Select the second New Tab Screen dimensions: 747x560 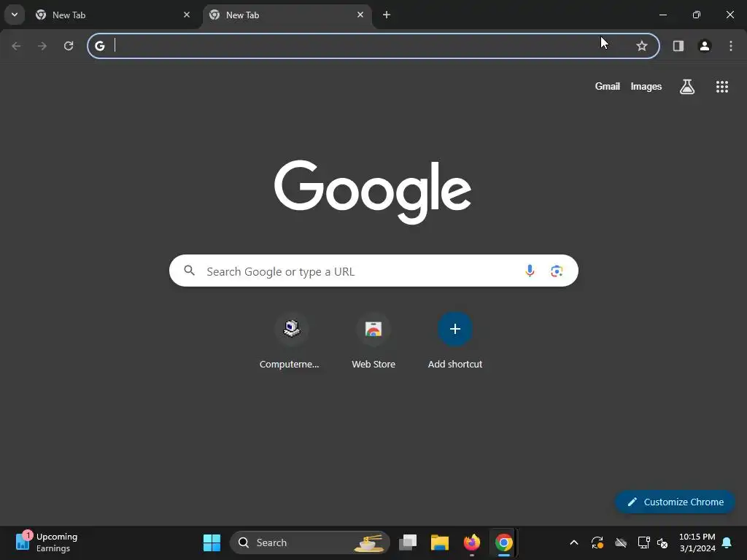coord(286,15)
